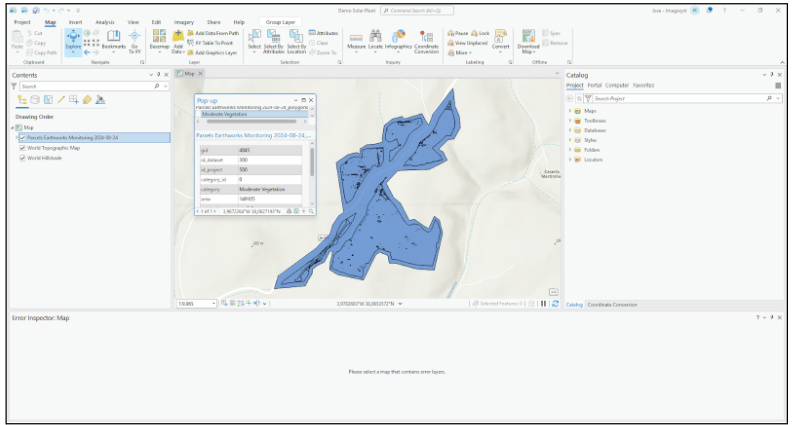
Task: Switch to the Analysis ribbon tab
Action: coord(105,22)
